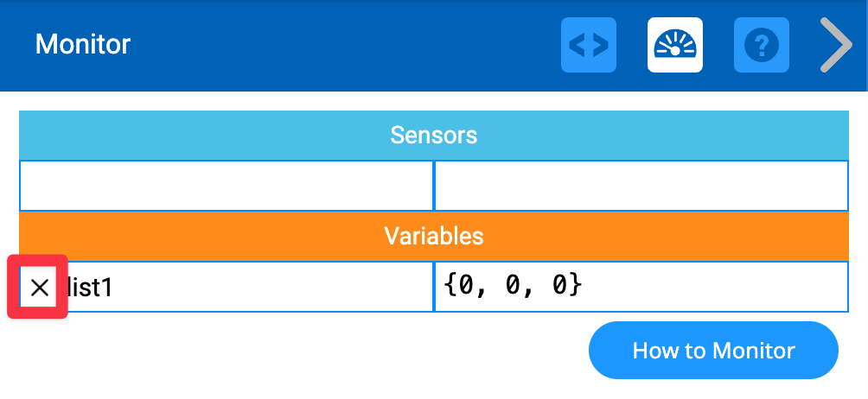The height and width of the screenshot is (399, 868).
Task: Select the list1 variable name cell
Action: pyautogui.click(x=242, y=287)
